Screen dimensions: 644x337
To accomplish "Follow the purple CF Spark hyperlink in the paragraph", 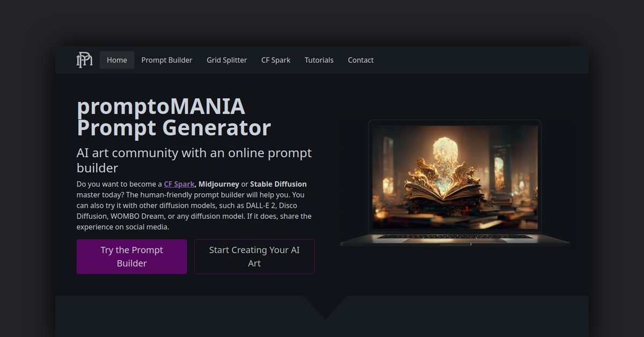I will click(179, 184).
